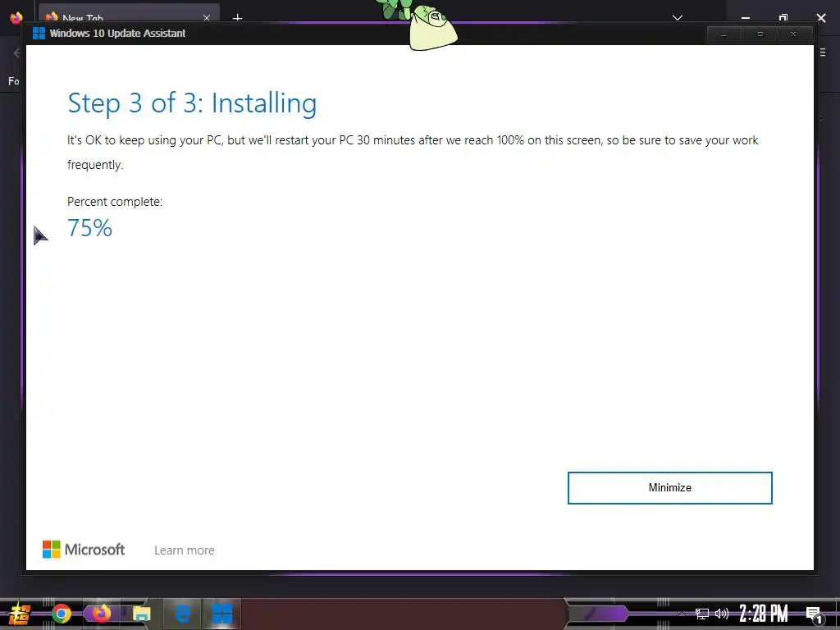Open a new tab in Firefox
The width and height of the screenshot is (840, 630).
coord(237,18)
